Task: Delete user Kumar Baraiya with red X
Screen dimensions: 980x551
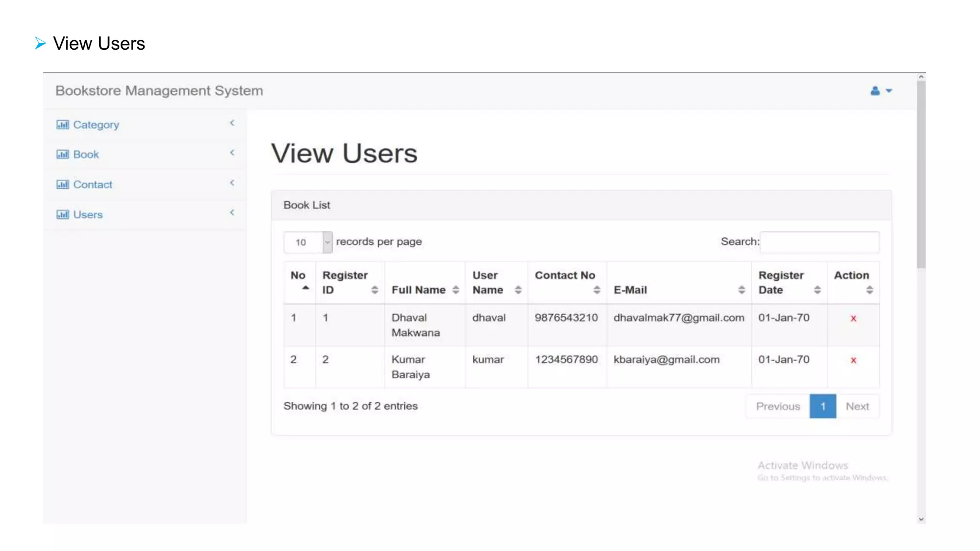Action: click(853, 361)
